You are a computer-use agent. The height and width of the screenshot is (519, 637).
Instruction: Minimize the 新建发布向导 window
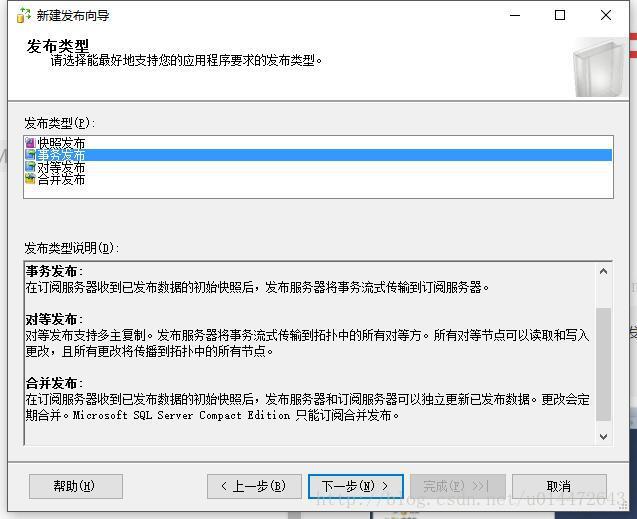515,15
